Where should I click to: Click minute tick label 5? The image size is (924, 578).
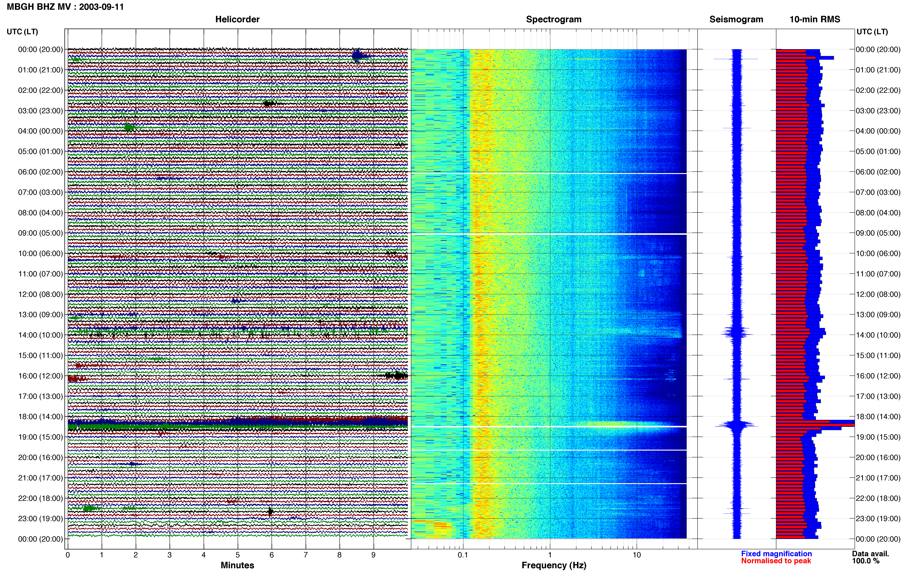(x=238, y=555)
